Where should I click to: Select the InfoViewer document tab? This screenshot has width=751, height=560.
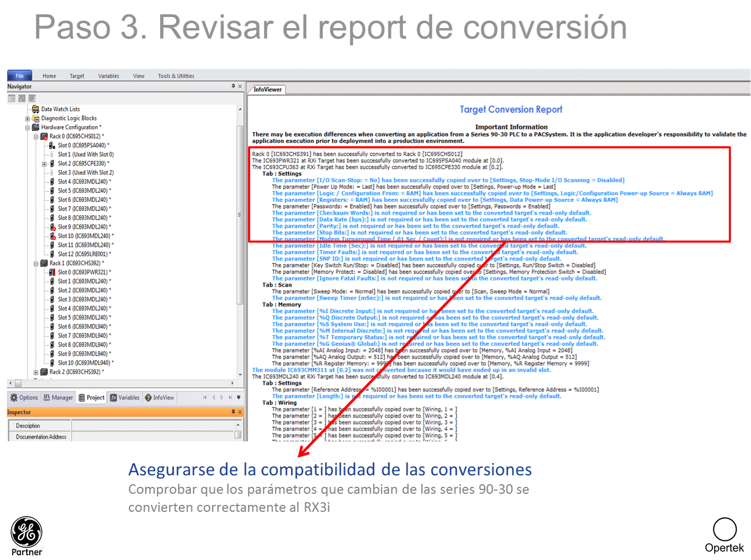click(x=268, y=90)
